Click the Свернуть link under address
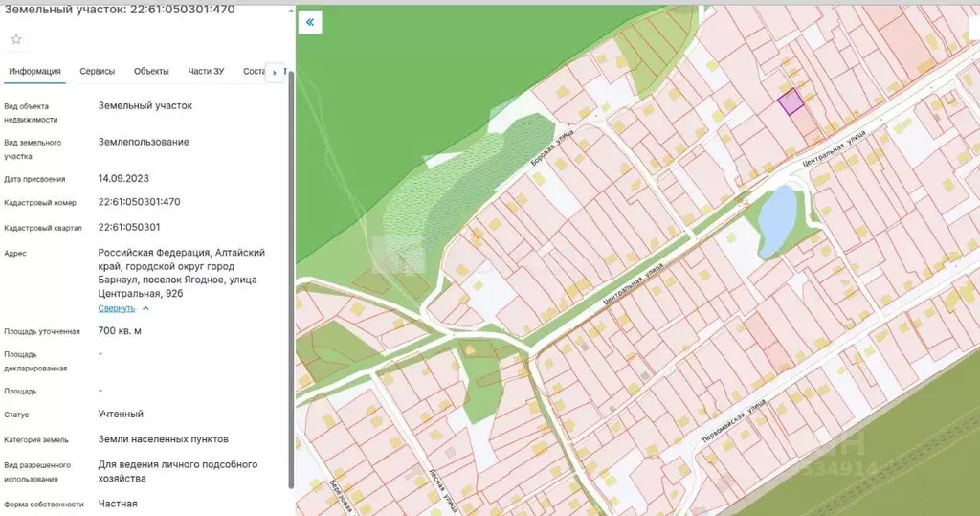 click(117, 308)
